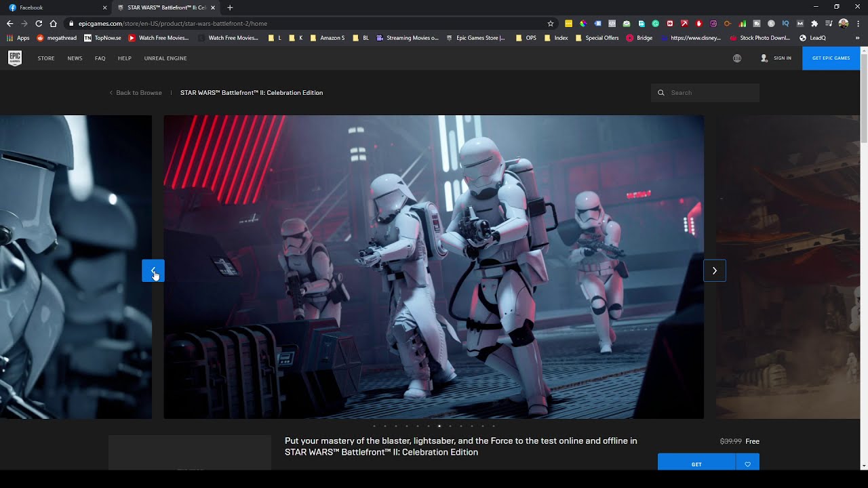The width and height of the screenshot is (868, 488).
Task: Click the sign-in person icon
Action: 764,58
